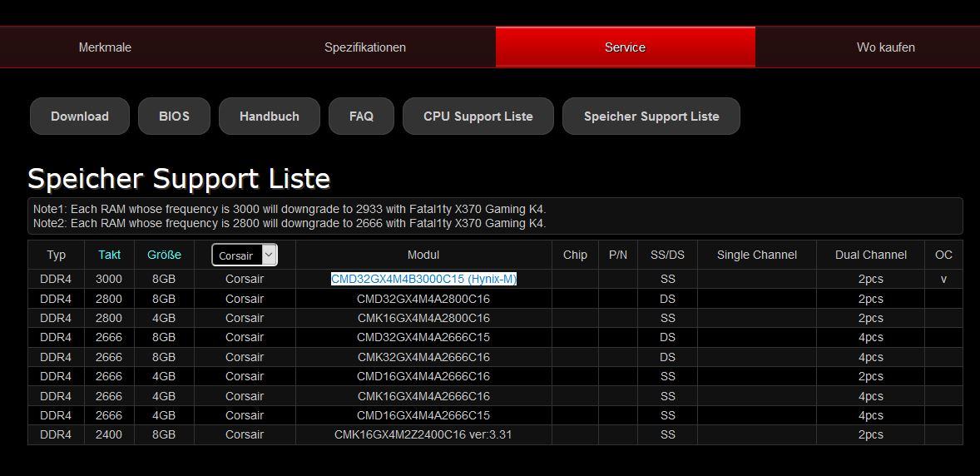Screen dimensions: 980x476
Task: Sort by the Takt column header
Action: (x=109, y=255)
